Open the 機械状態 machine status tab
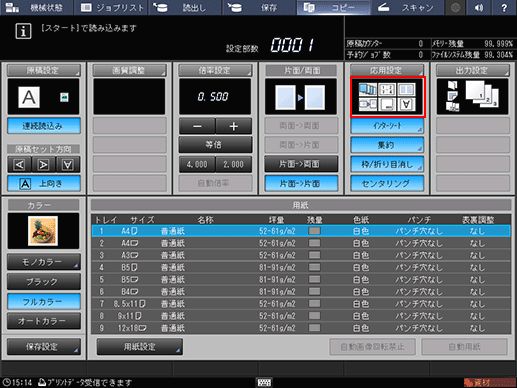 [37, 7]
